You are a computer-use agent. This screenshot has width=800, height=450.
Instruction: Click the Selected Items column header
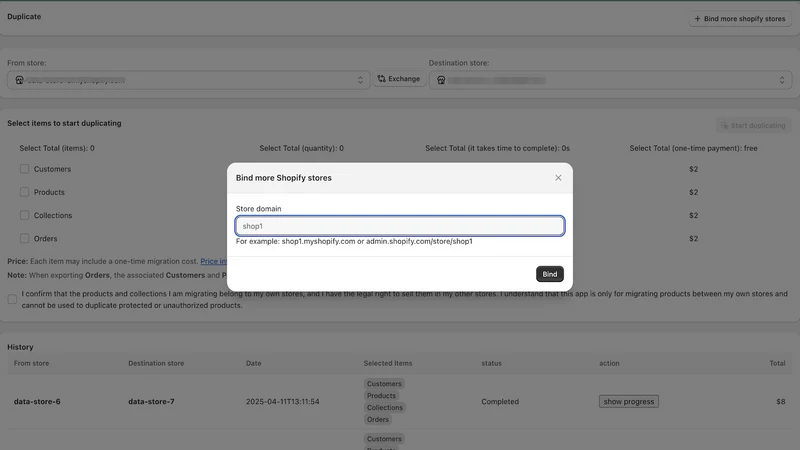[388, 363]
